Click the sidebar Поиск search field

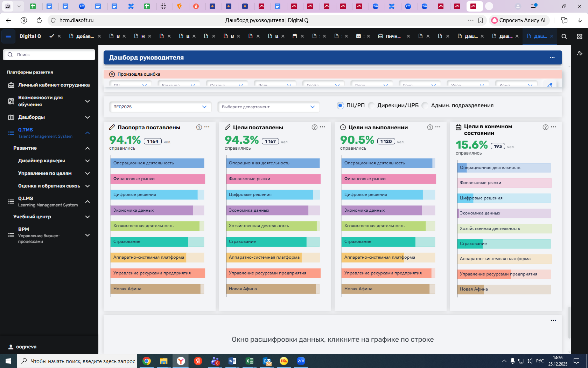point(49,55)
